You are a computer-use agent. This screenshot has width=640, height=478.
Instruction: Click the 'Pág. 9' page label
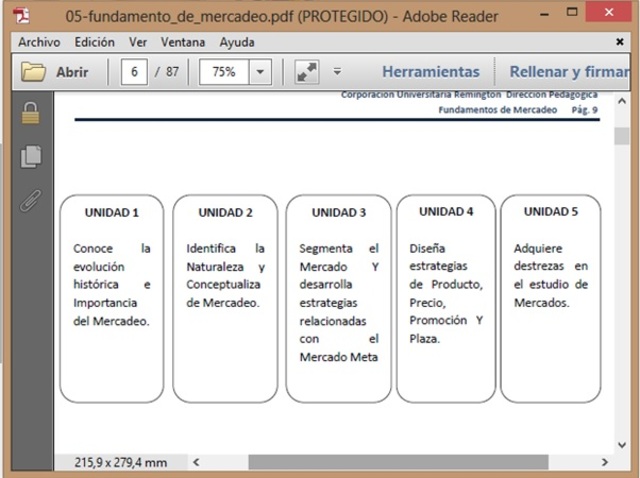[x=584, y=110]
